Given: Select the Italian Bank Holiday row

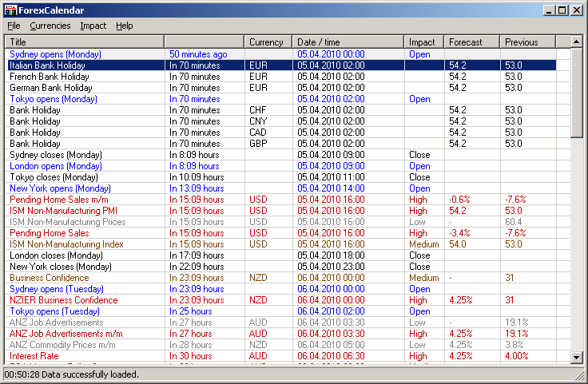Looking at the screenshot, I should pos(280,65).
